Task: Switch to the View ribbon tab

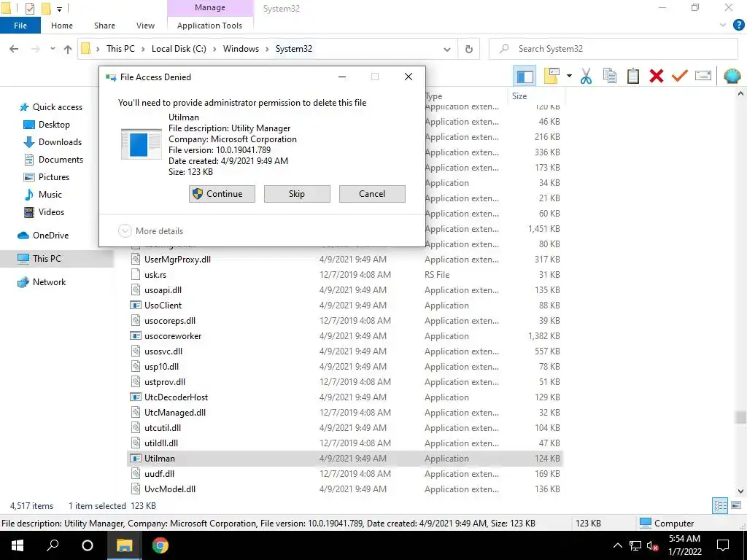Action: tap(145, 26)
